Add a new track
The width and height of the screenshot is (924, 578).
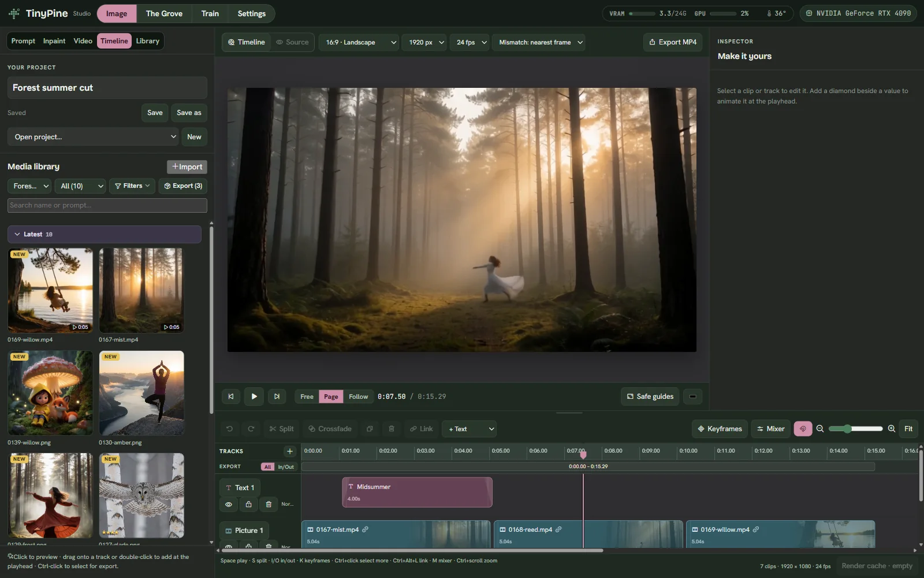coord(290,451)
